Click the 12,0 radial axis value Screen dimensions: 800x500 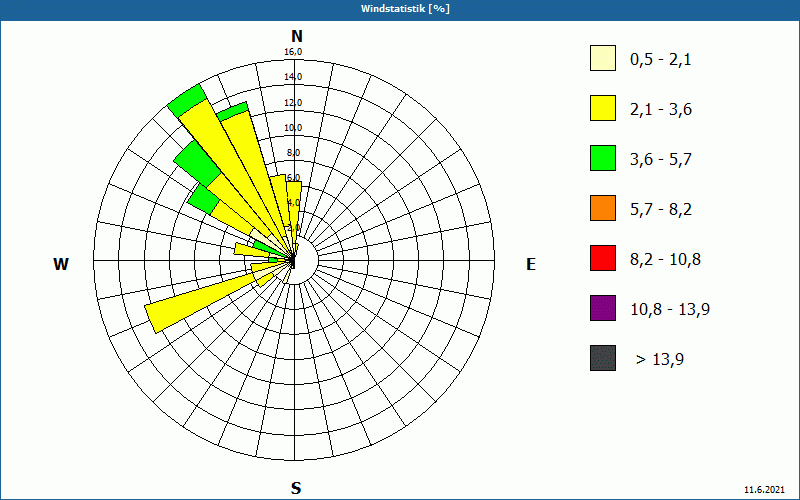point(293,103)
